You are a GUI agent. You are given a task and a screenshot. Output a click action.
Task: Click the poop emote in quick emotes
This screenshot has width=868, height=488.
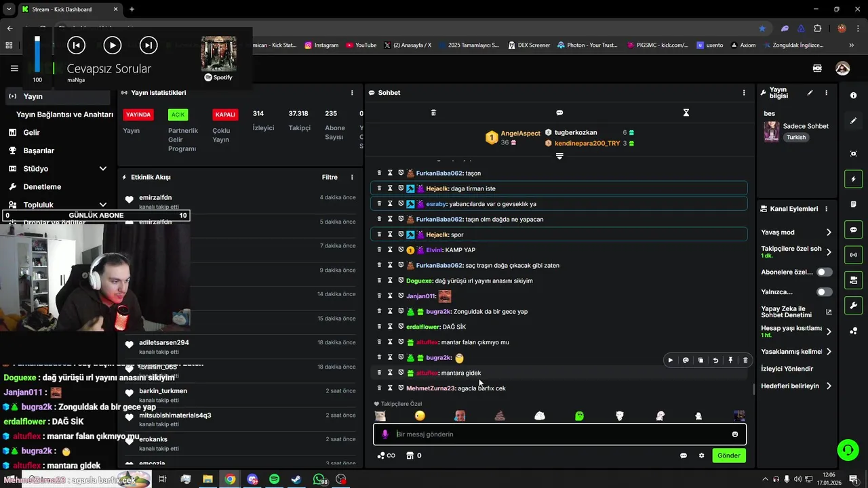coord(500,415)
